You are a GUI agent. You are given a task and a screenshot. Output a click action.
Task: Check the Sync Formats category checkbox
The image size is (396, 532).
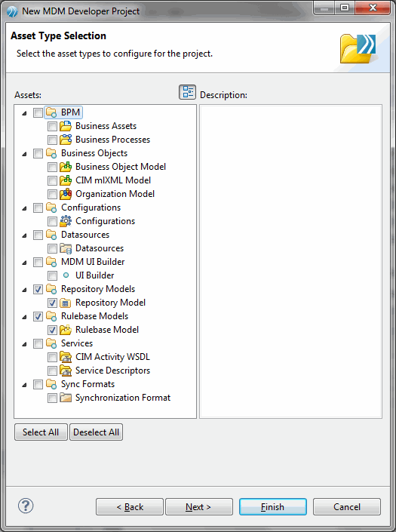click(x=38, y=384)
